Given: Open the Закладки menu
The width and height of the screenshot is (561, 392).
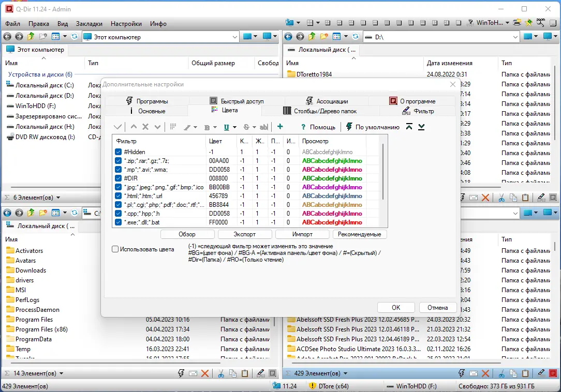Looking at the screenshot, I should tap(89, 24).
